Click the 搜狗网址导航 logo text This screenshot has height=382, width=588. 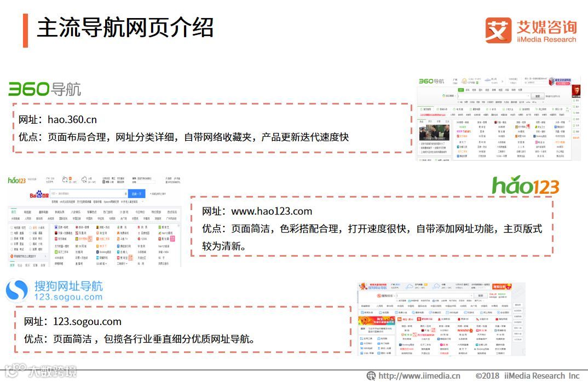68,286
